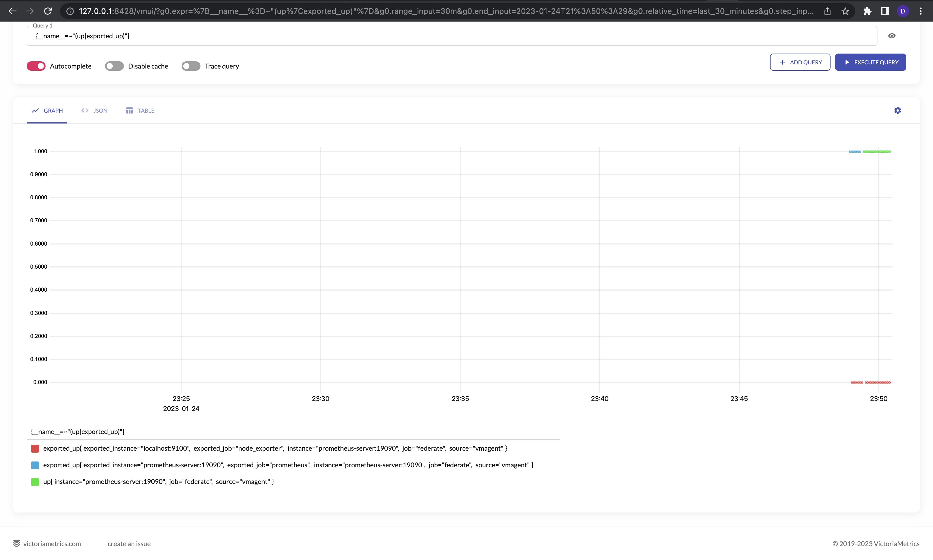The image size is (933, 560).
Task: Click the VictoriaMetrics logo in the footer
Action: (17, 543)
